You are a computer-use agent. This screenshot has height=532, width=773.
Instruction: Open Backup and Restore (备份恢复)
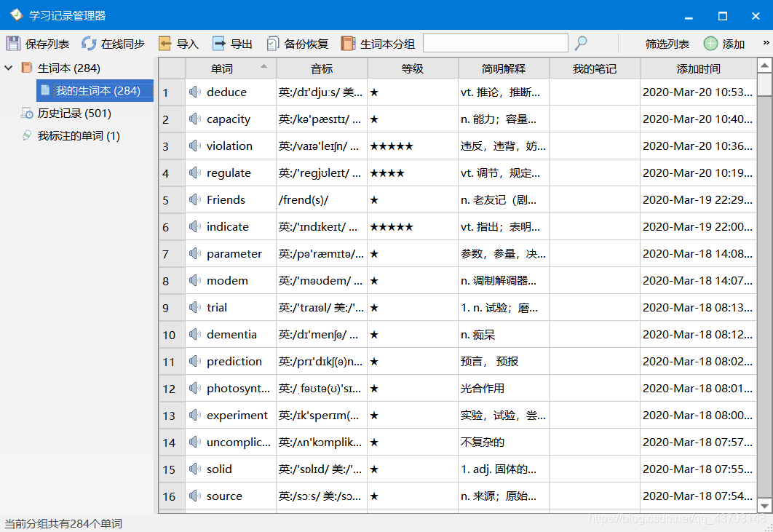(x=297, y=44)
